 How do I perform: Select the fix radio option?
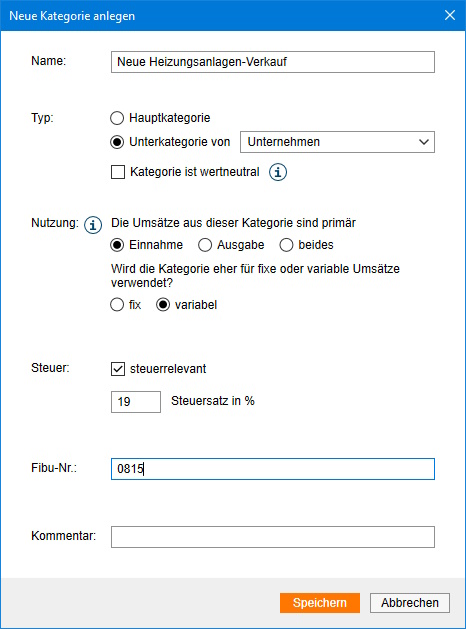point(117,305)
